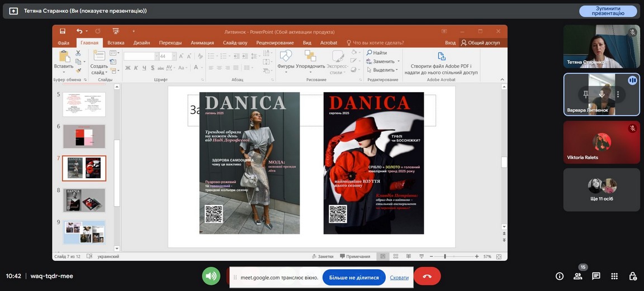Open the Фигуры shapes gallery

click(286, 63)
